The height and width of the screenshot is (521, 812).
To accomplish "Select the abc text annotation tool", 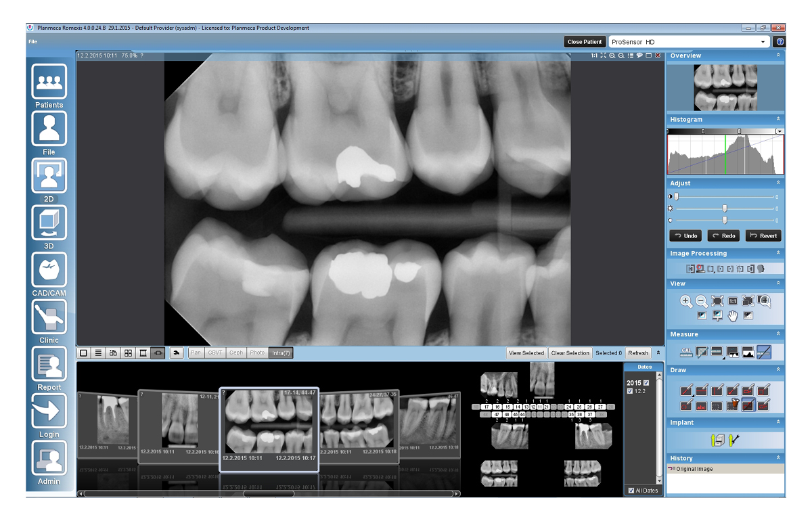I will pos(702,406).
